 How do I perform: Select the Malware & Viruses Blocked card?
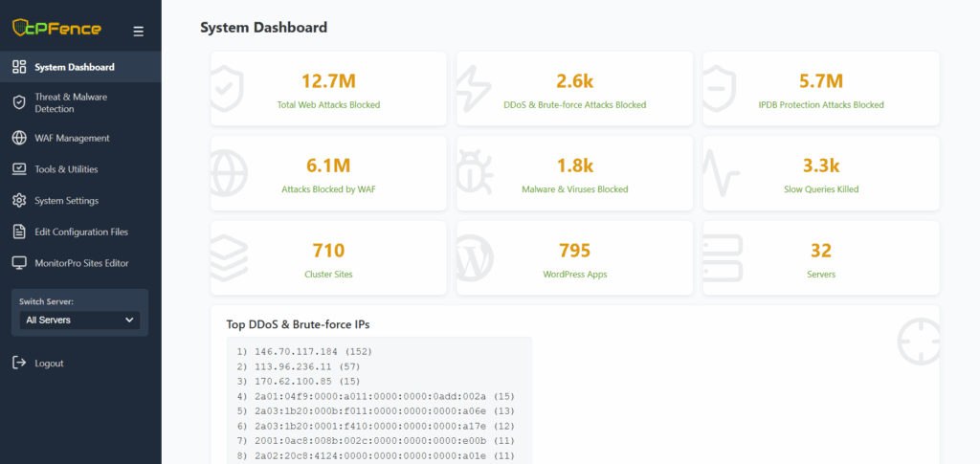pos(574,173)
